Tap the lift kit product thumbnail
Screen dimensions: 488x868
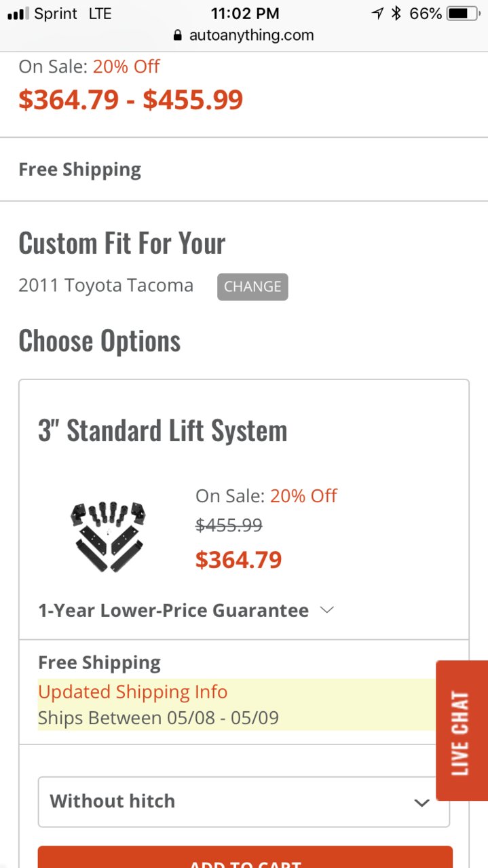pos(109,536)
